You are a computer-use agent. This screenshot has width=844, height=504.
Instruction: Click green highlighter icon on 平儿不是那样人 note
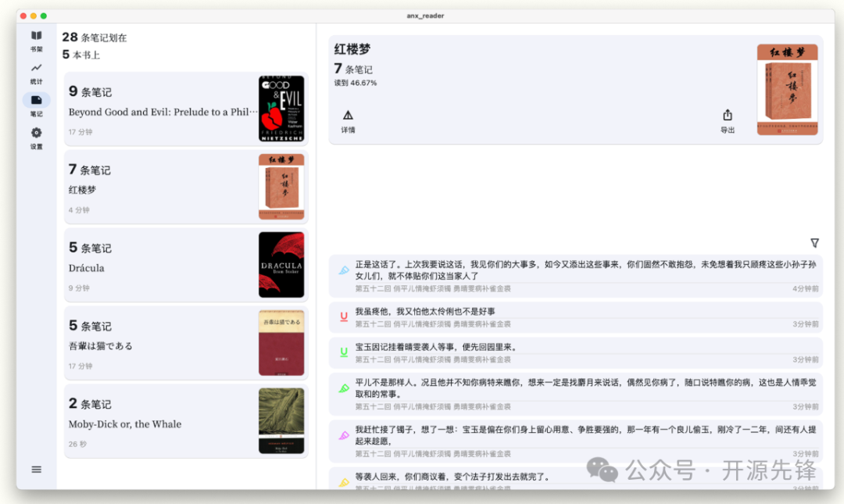point(343,388)
